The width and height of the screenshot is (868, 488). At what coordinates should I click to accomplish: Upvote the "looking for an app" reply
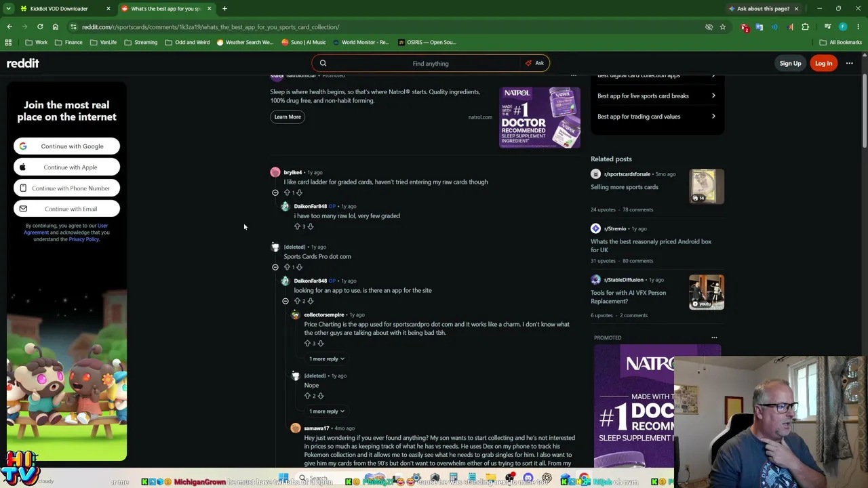click(x=297, y=301)
